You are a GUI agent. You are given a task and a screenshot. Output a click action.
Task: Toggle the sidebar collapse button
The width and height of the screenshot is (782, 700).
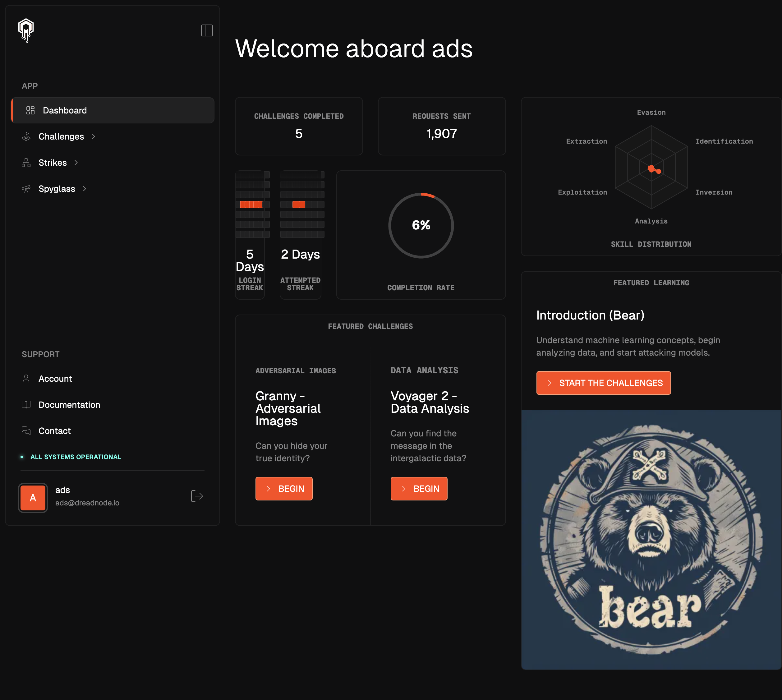pyautogui.click(x=207, y=30)
